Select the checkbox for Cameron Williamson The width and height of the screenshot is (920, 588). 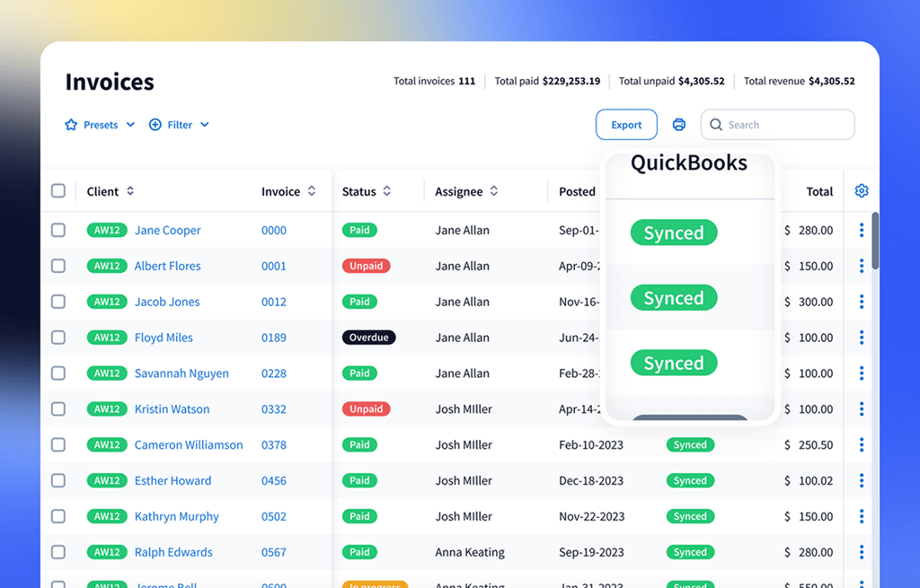tap(58, 445)
